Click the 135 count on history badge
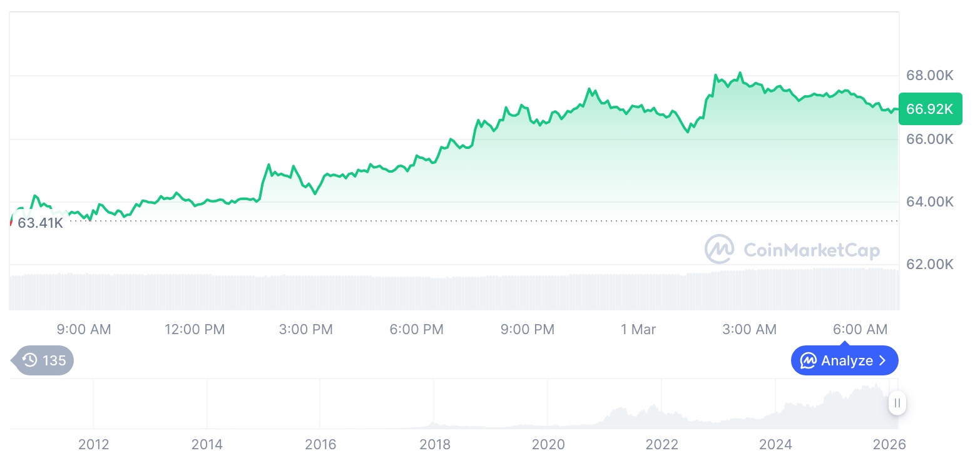 tap(54, 360)
